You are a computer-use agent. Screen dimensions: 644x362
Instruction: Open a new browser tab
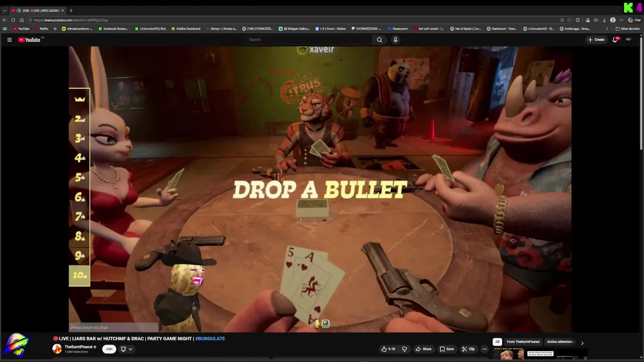coord(71,11)
